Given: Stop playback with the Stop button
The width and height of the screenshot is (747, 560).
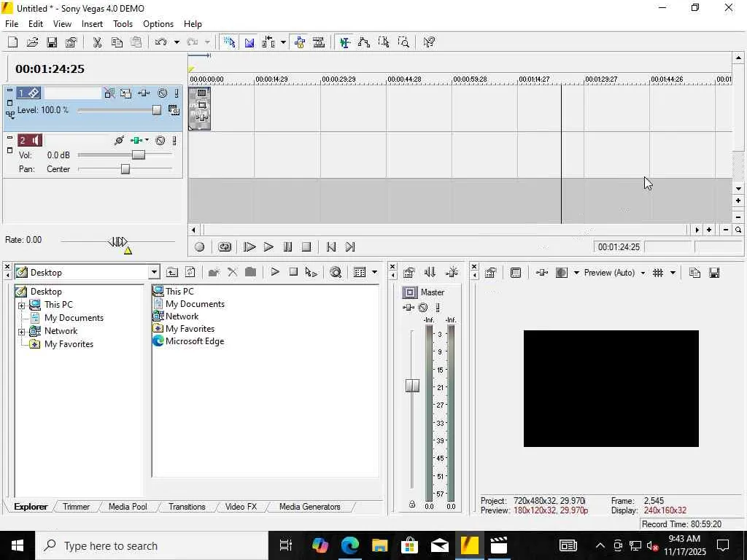Looking at the screenshot, I should coord(306,246).
